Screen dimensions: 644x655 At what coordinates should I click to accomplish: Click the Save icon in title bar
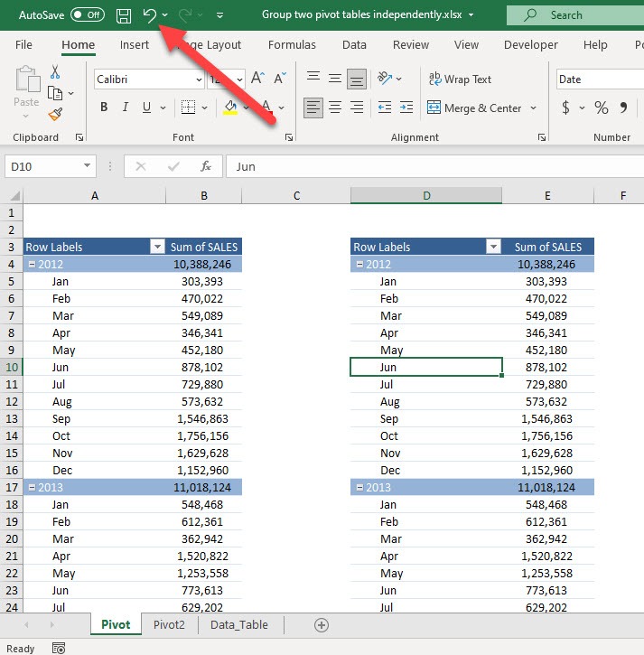tap(123, 15)
